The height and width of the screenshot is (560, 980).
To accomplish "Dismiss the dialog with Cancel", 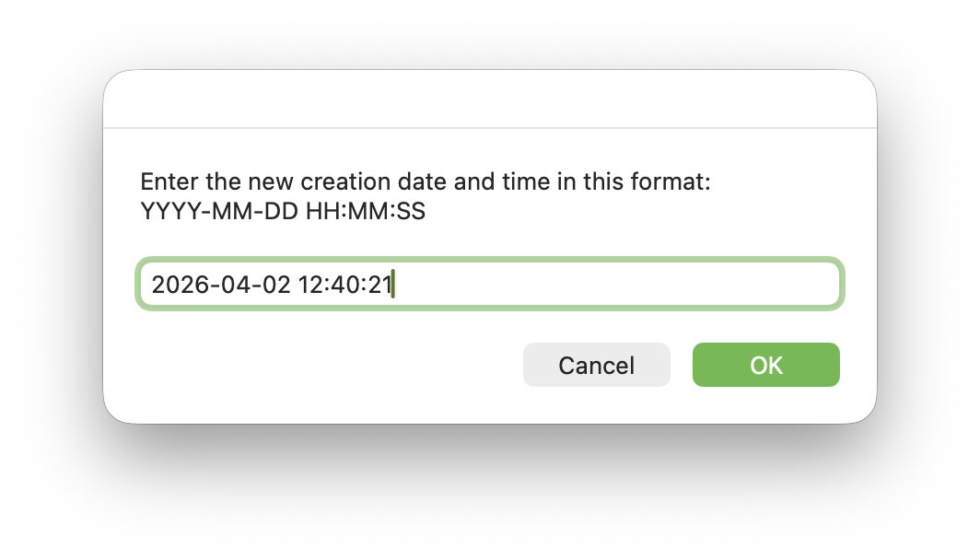I will (x=596, y=365).
